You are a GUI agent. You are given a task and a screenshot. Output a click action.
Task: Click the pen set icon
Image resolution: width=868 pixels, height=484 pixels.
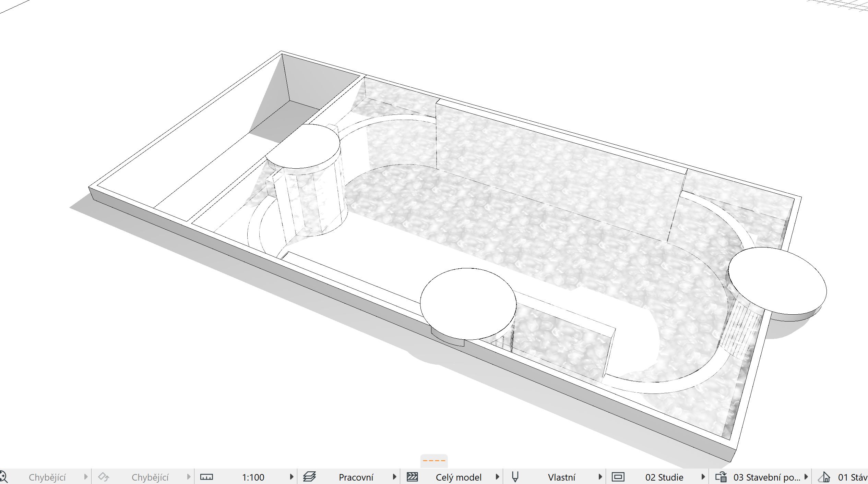click(x=515, y=477)
